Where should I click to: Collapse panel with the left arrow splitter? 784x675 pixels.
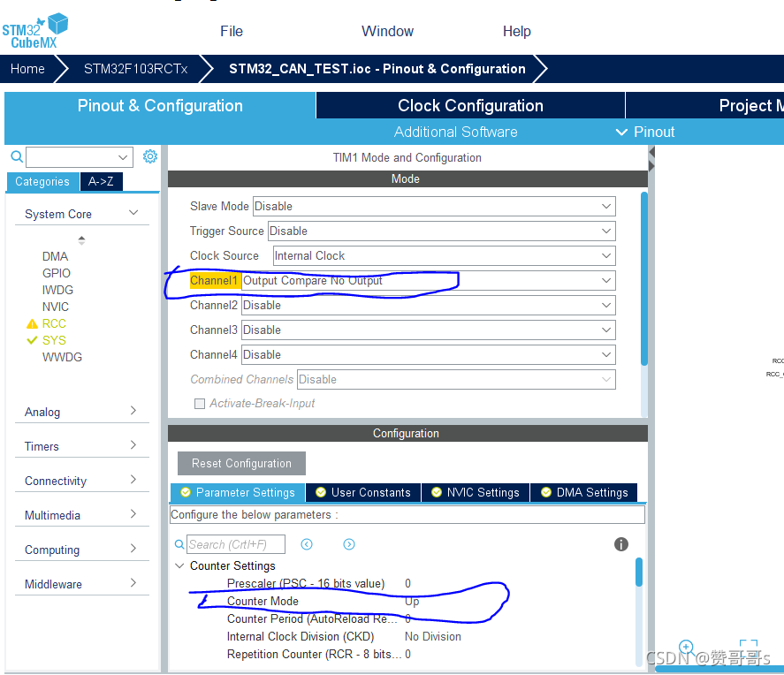651,151
